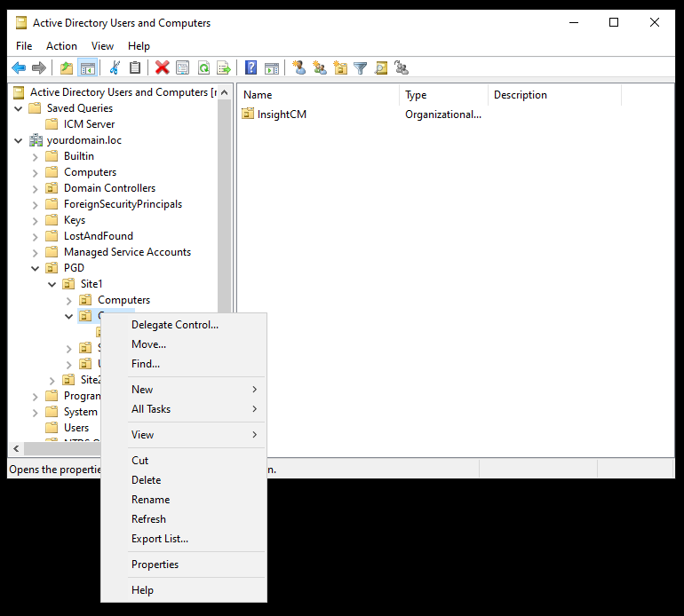Image resolution: width=684 pixels, height=616 pixels.
Task: Click the Forward arrow toolbar icon
Action: tap(39, 68)
